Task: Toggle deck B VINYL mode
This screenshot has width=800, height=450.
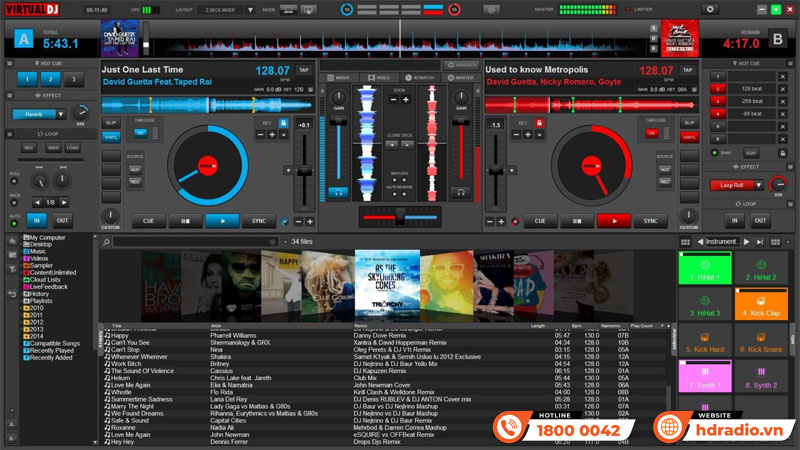Action: 689,137
